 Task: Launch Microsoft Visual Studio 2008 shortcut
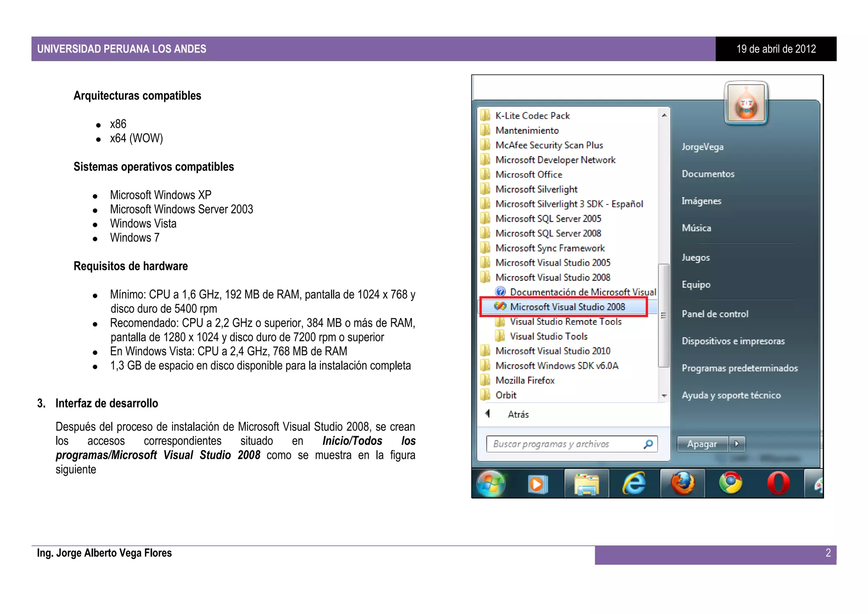pos(567,307)
